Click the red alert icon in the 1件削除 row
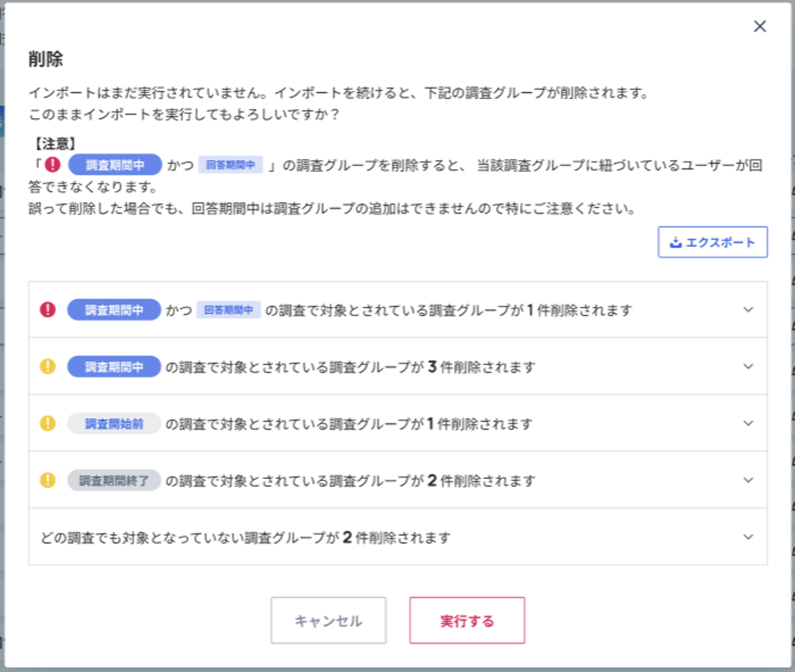The height and width of the screenshot is (672, 795). coord(47,309)
